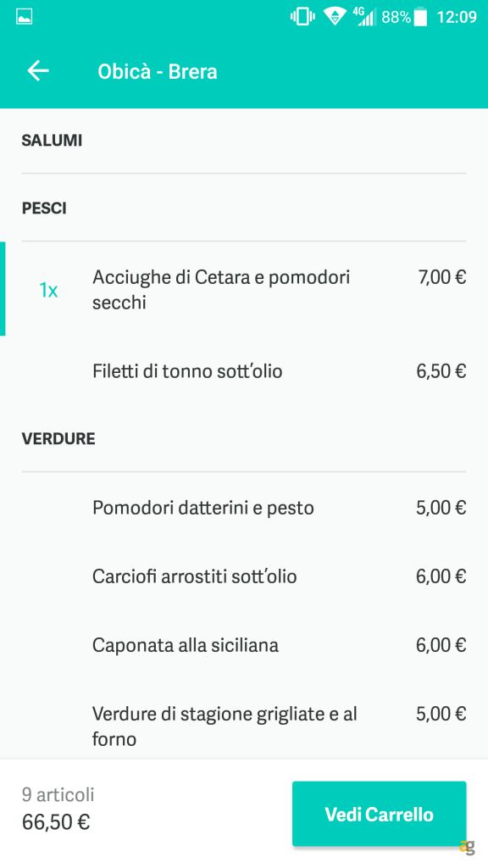Tap '9 articoli' cart summary link
The width and height of the screenshot is (488, 868).
click(58, 795)
